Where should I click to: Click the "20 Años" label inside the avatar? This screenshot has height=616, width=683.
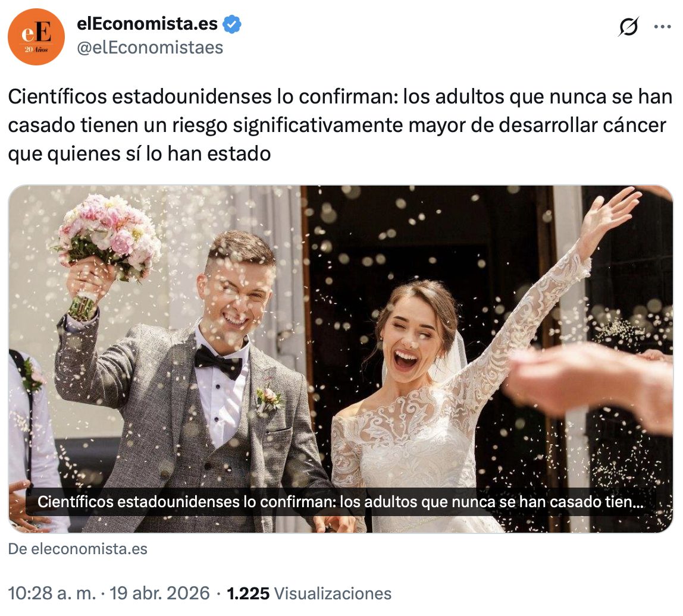(36, 49)
